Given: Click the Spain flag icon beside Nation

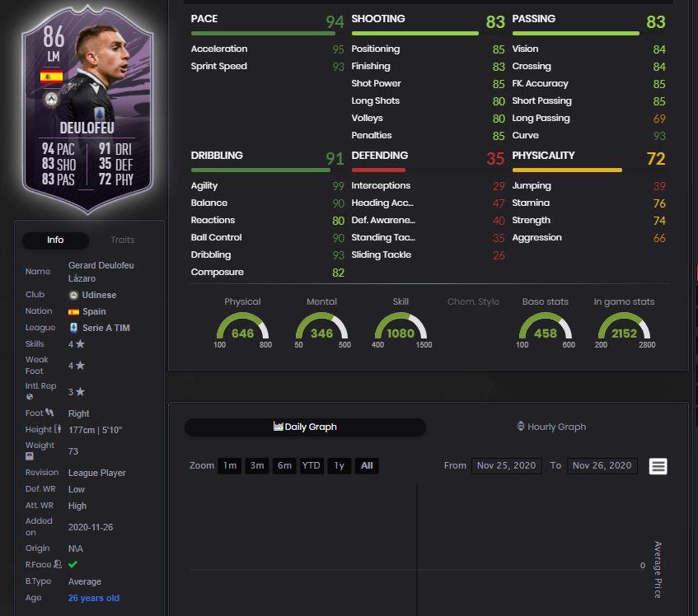Looking at the screenshot, I should pyautogui.click(x=73, y=312).
